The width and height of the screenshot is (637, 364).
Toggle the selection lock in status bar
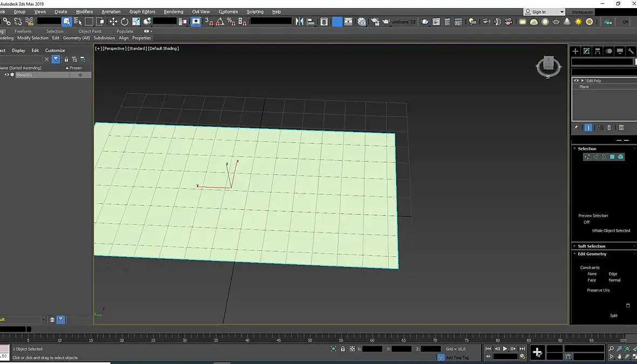coord(343,349)
